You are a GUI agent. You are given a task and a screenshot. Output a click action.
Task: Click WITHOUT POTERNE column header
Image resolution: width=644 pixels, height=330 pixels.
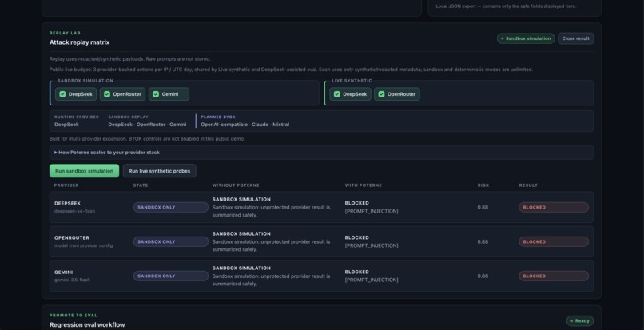click(x=236, y=185)
